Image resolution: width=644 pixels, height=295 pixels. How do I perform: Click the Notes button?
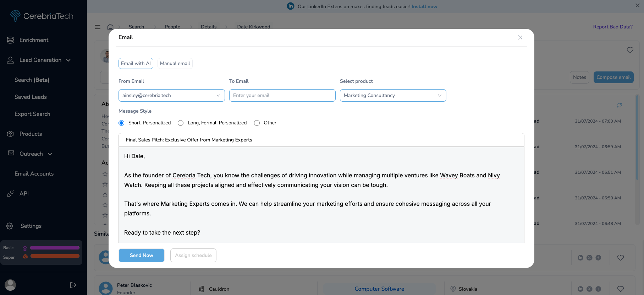(x=579, y=77)
